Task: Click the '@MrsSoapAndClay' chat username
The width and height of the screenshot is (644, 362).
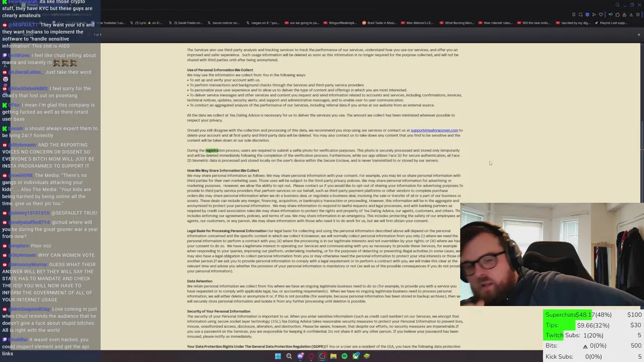Action: (29, 309)
